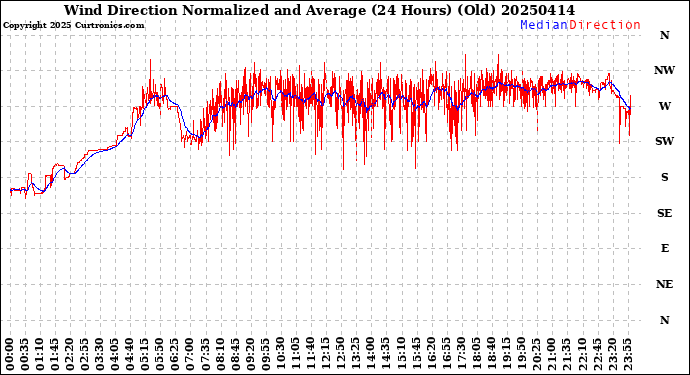Click the 09:20 time axis label

[250, 354]
